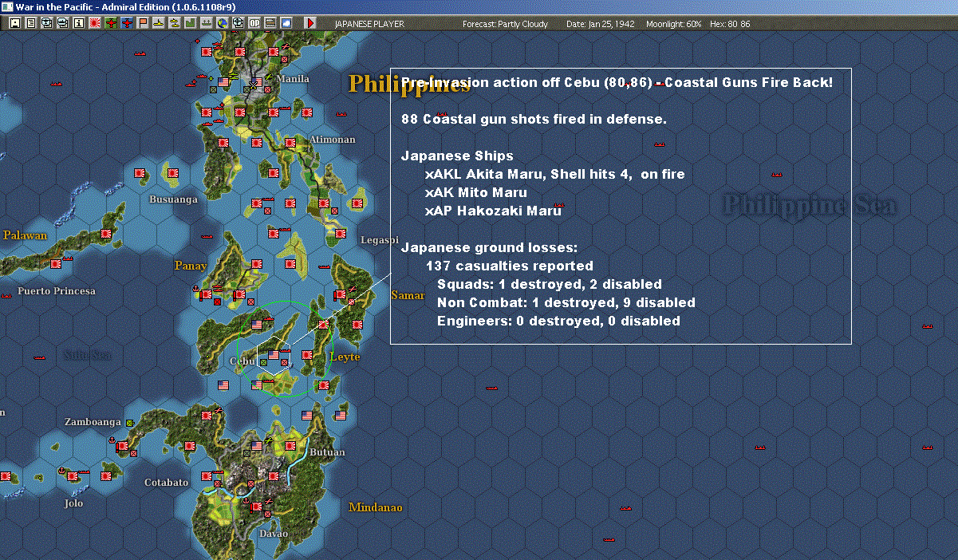
Task: Click the Davao map label
Action: pos(274,534)
